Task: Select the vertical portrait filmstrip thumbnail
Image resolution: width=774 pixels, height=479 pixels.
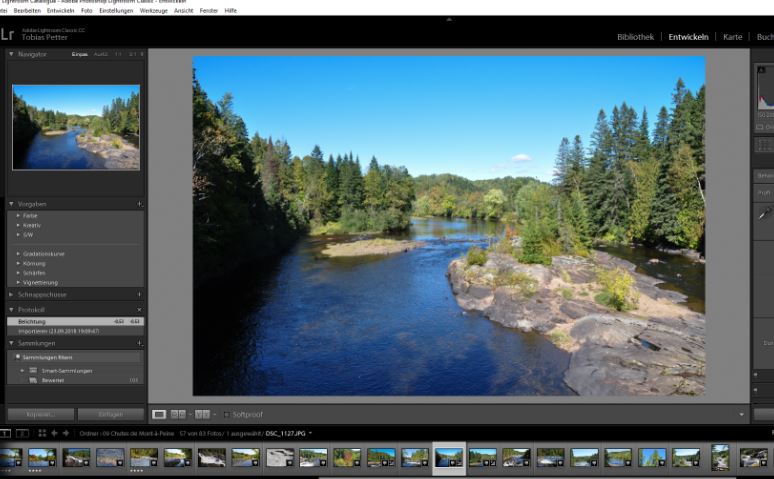Action: [720, 457]
